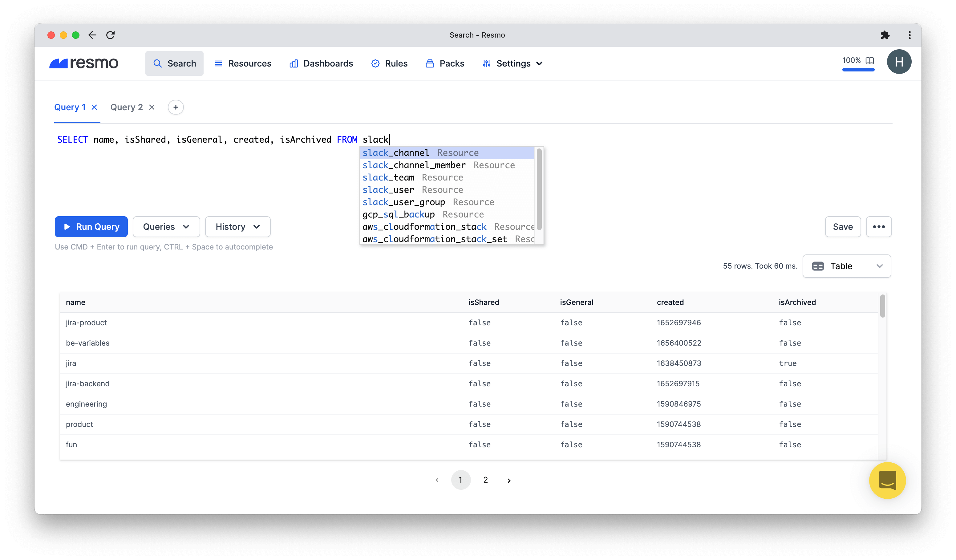The image size is (956, 560).
Task: Go to results page 1
Action: (x=460, y=480)
